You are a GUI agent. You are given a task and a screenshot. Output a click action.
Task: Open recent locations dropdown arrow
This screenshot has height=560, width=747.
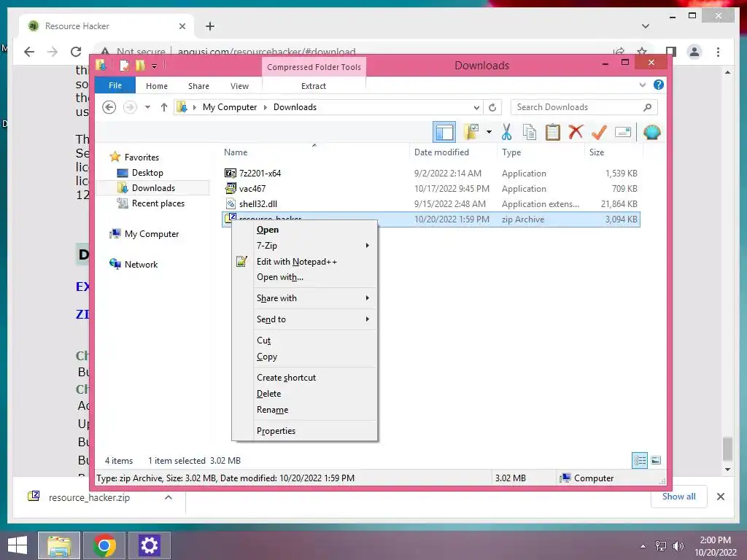pyautogui.click(x=147, y=107)
